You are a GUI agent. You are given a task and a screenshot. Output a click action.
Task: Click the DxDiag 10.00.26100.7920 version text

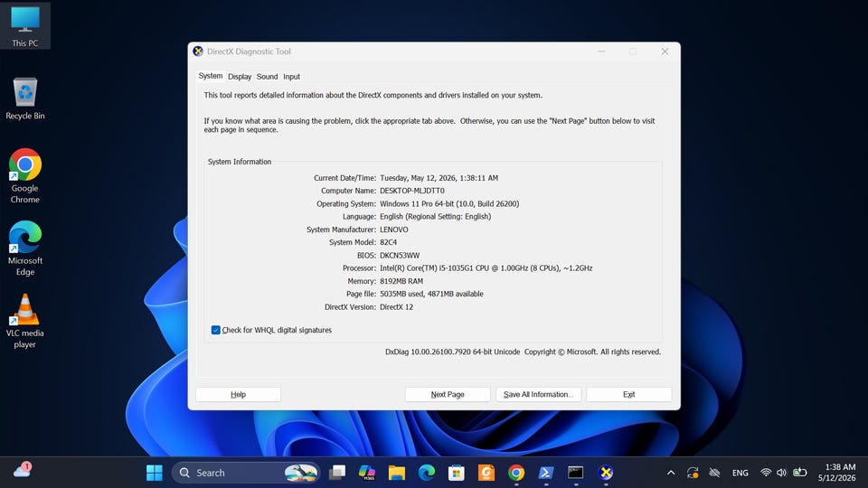click(452, 352)
